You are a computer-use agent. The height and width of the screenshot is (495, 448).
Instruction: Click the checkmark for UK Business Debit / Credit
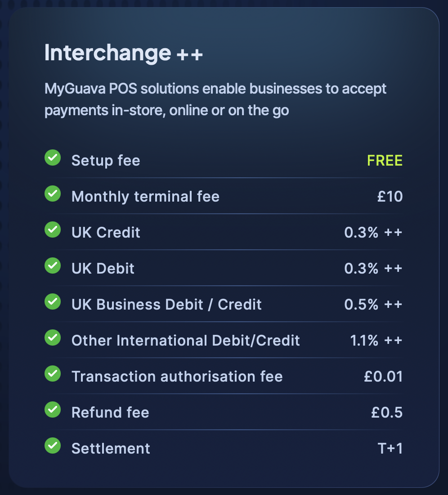pyautogui.click(x=52, y=301)
